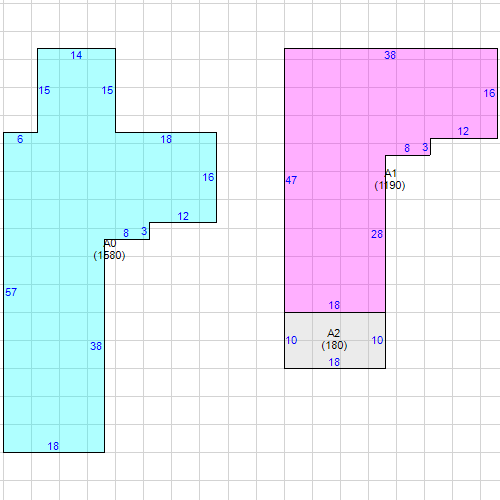Click the A0 (1580) area label

[109, 249]
